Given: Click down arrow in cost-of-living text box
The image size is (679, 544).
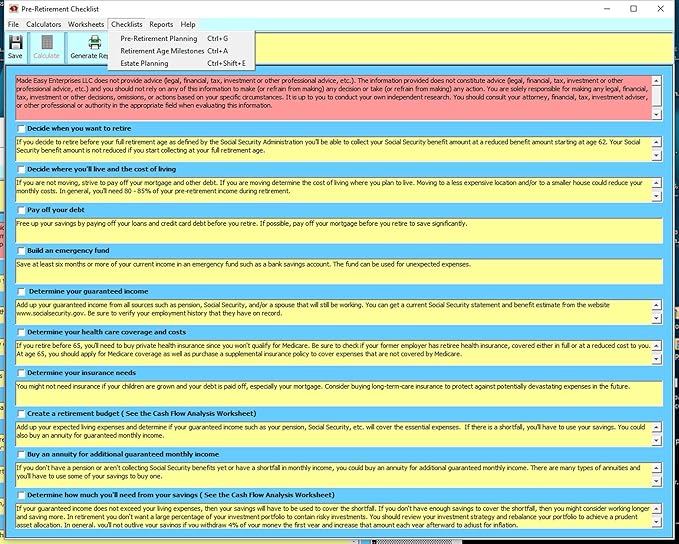Looking at the screenshot, I should [656, 196].
